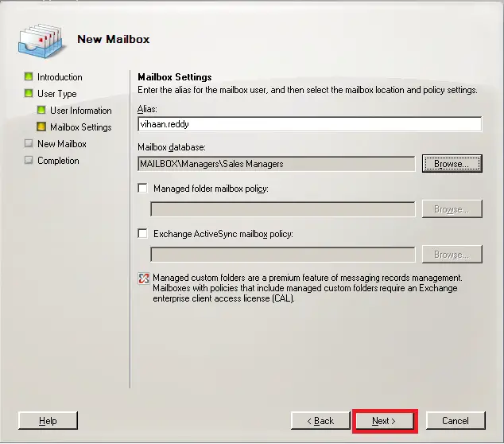Click Browse for managed folder mailbox policy
The width and height of the screenshot is (504, 444).
[x=452, y=209]
